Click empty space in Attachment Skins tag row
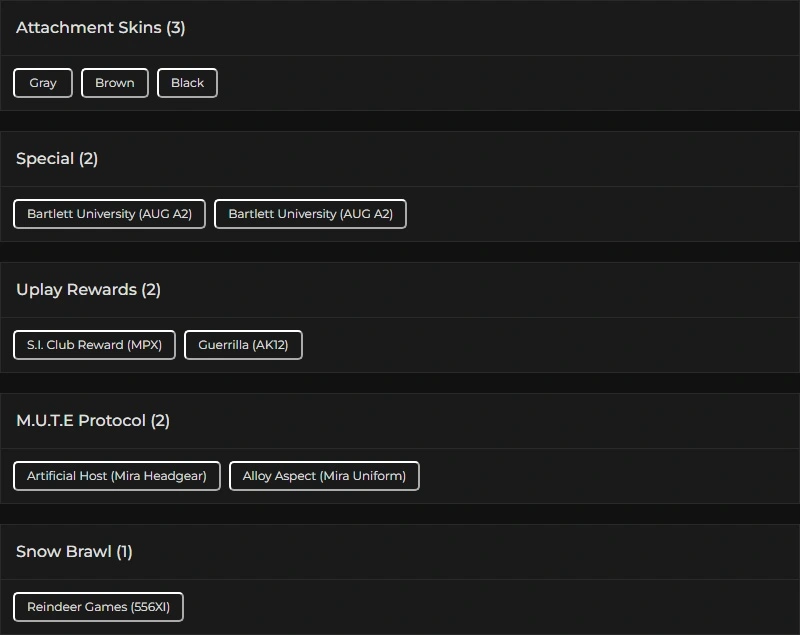800x635 pixels. pos(500,83)
